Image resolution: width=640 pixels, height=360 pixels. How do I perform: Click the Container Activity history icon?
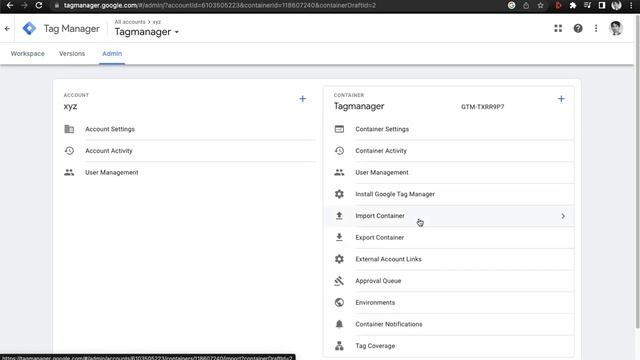339,151
